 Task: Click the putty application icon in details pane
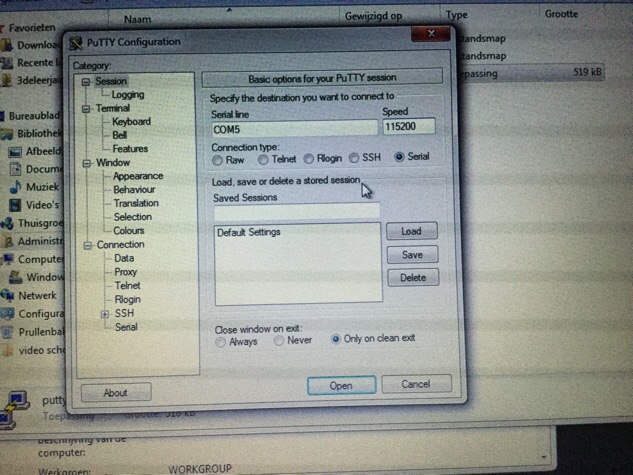click(13, 408)
